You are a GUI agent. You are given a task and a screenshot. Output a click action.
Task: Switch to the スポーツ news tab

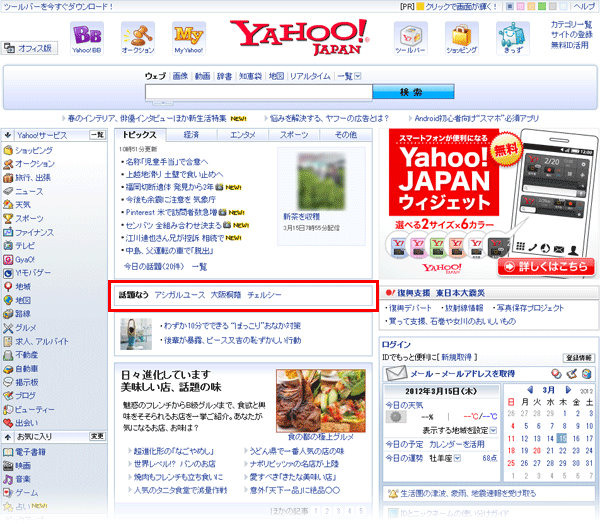pyautogui.click(x=294, y=135)
